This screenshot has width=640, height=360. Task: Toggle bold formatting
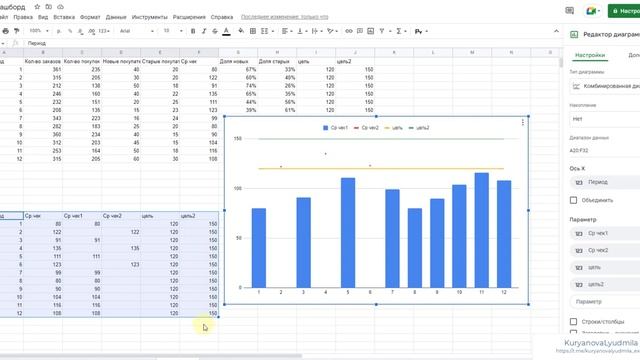(x=193, y=31)
